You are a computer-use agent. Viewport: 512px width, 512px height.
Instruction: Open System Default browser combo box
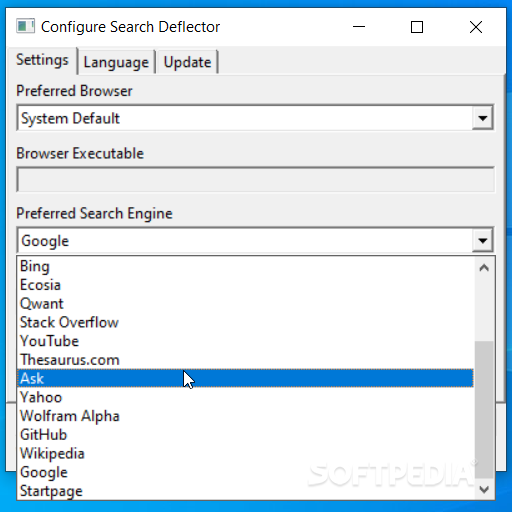255,118
